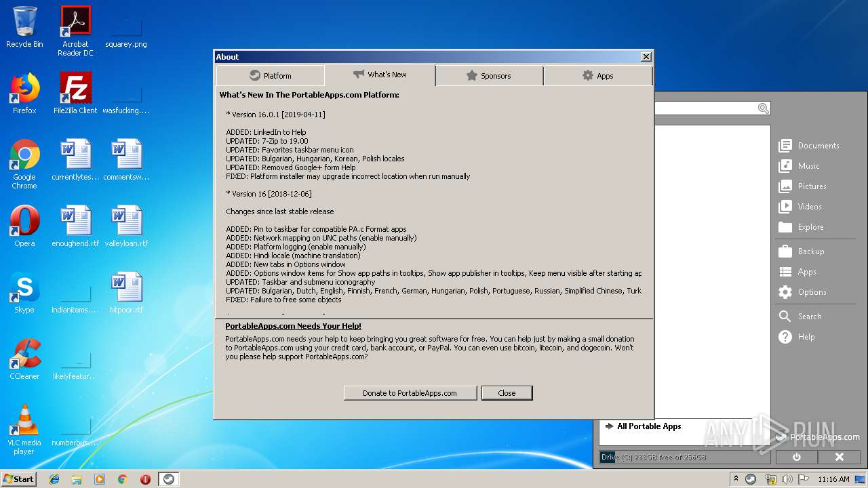Open Backup in PortableApps menu
This screenshot has height=488, width=868.
(x=802, y=251)
